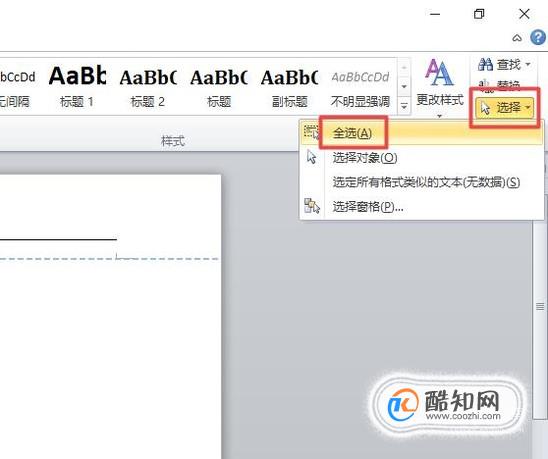The height and width of the screenshot is (459, 548).
Task: Click the Find (查找) binoculars icon
Action: coord(485,64)
